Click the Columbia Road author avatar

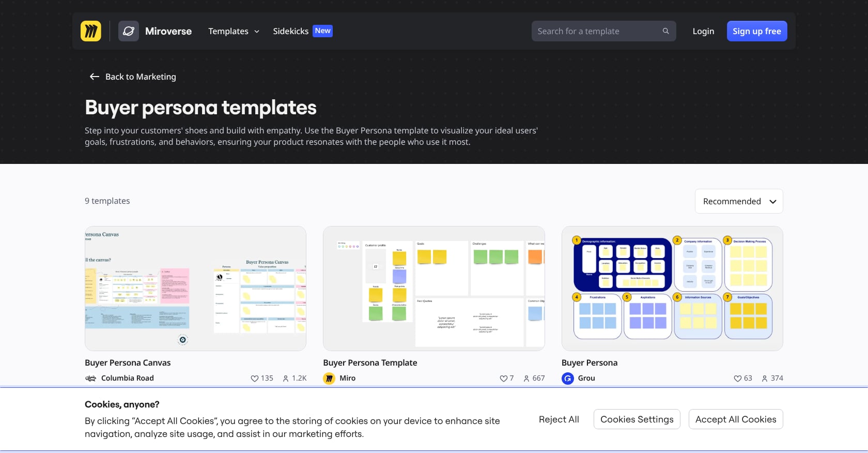click(x=91, y=379)
